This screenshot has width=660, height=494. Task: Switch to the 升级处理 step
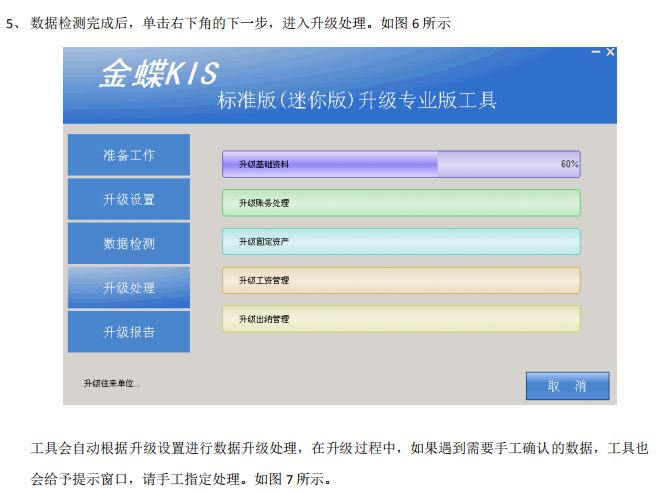129,288
